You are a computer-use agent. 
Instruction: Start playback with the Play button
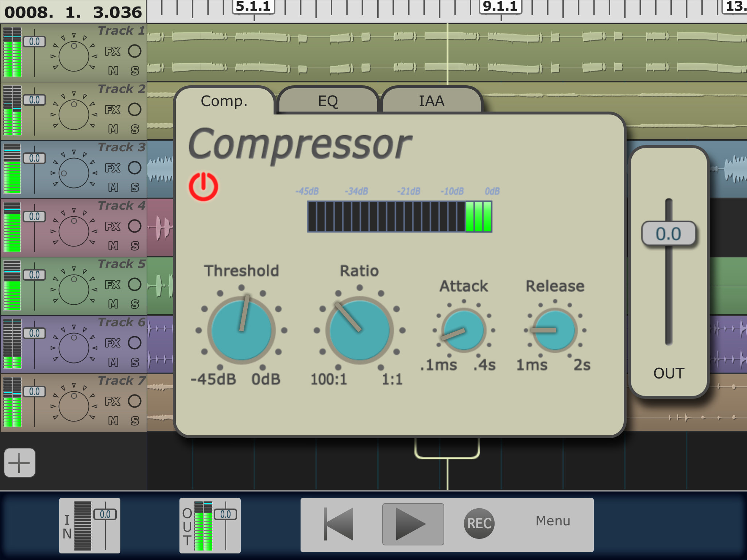click(x=413, y=524)
